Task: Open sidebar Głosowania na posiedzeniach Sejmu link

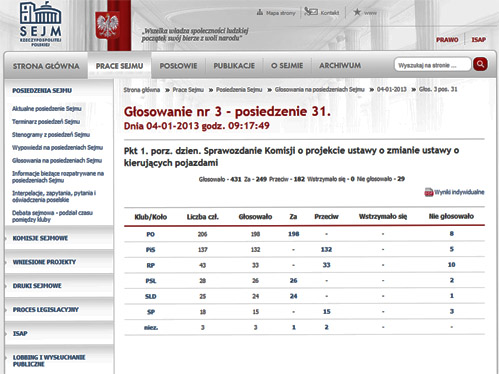Action: 57,161
